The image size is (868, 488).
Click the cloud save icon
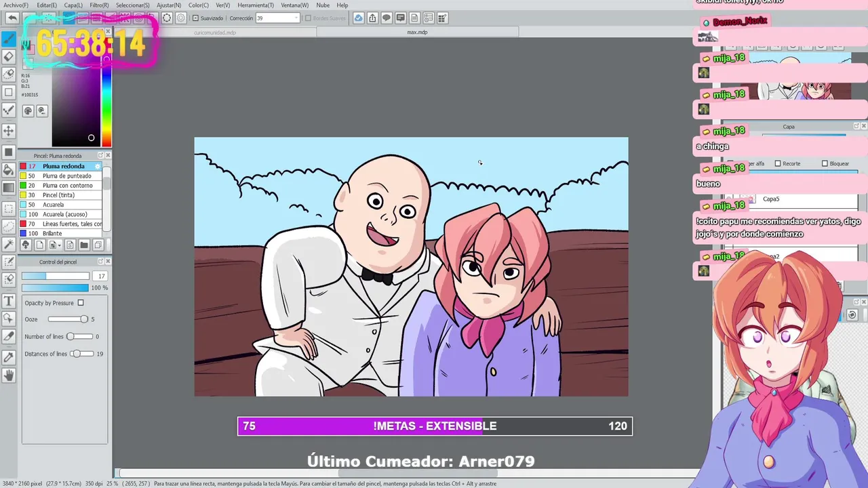pyautogui.click(x=359, y=18)
